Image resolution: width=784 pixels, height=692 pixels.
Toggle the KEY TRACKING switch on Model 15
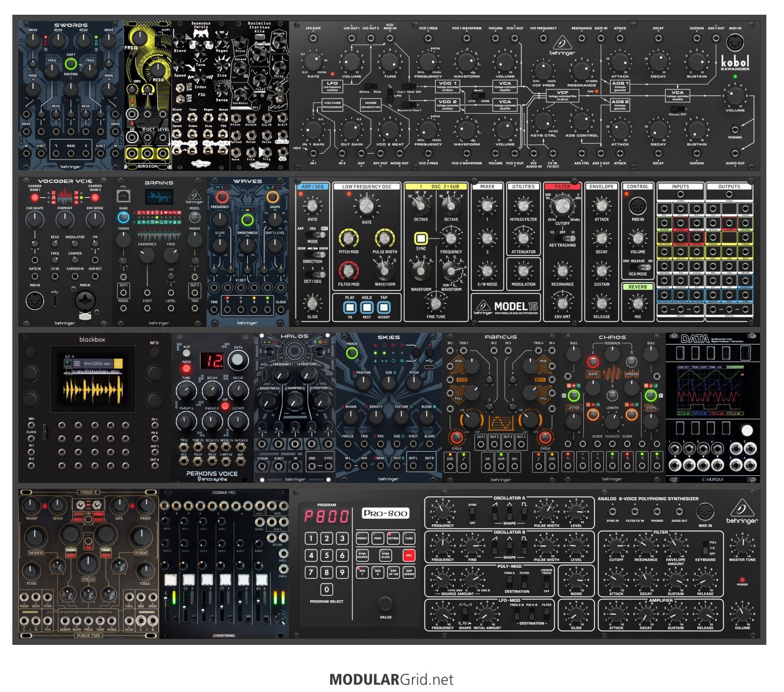tap(566, 238)
